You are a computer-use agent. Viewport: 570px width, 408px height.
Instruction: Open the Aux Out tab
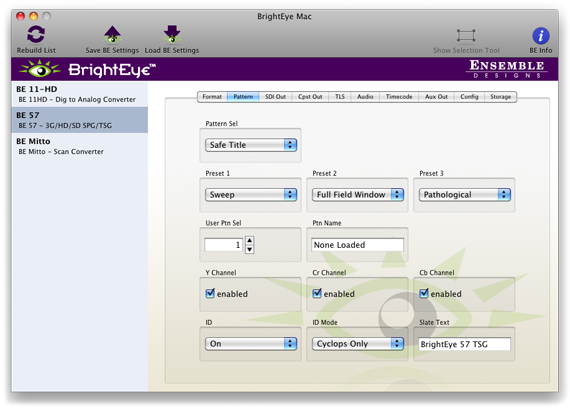[436, 97]
